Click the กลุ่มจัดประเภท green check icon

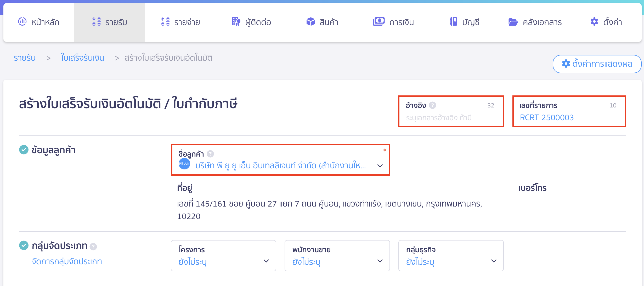point(24,245)
